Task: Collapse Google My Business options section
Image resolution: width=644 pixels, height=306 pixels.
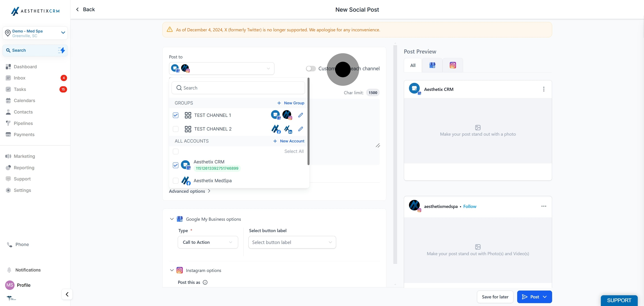Action: (172, 219)
